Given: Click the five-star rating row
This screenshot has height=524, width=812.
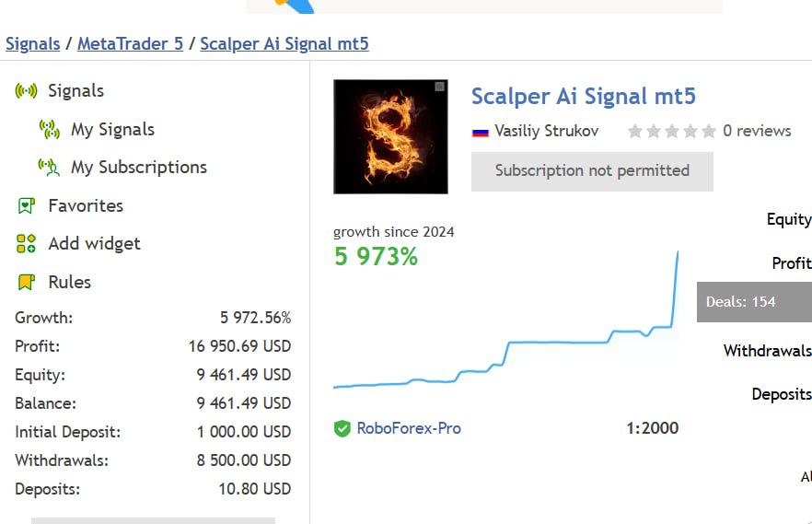Looking at the screenshot, I should coord(671,132).
